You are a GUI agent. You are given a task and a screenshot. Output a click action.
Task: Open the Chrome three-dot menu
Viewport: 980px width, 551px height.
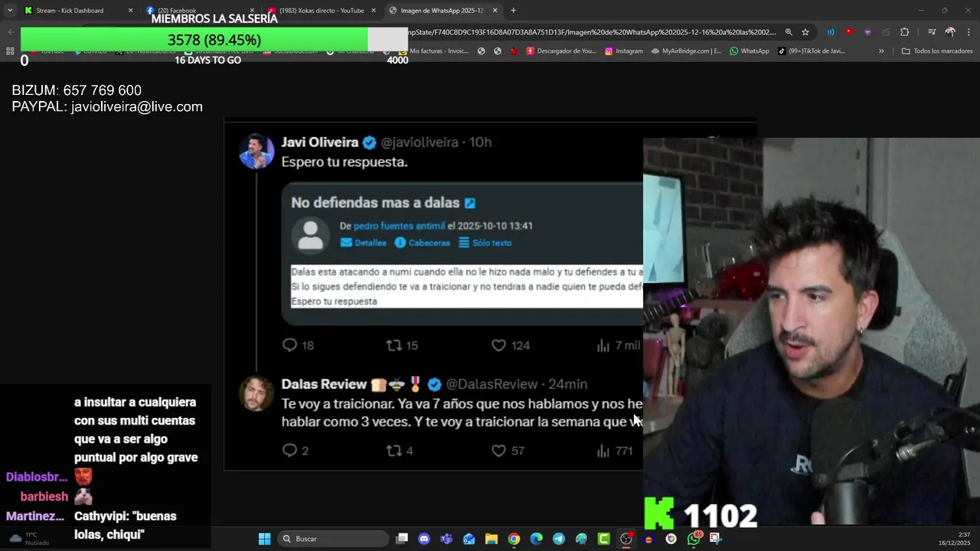[x=969, y=32]
